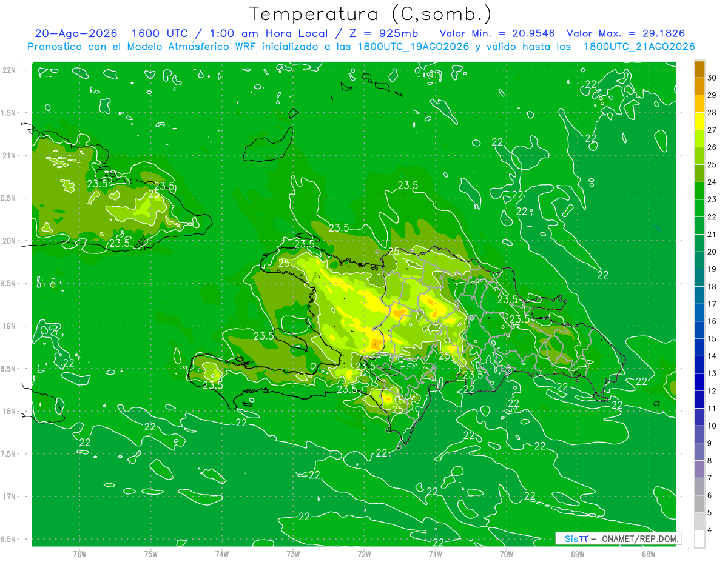Click the 70W longitude axis label
The height and width of the screenshot is (562, 728).
click(507, 554)
